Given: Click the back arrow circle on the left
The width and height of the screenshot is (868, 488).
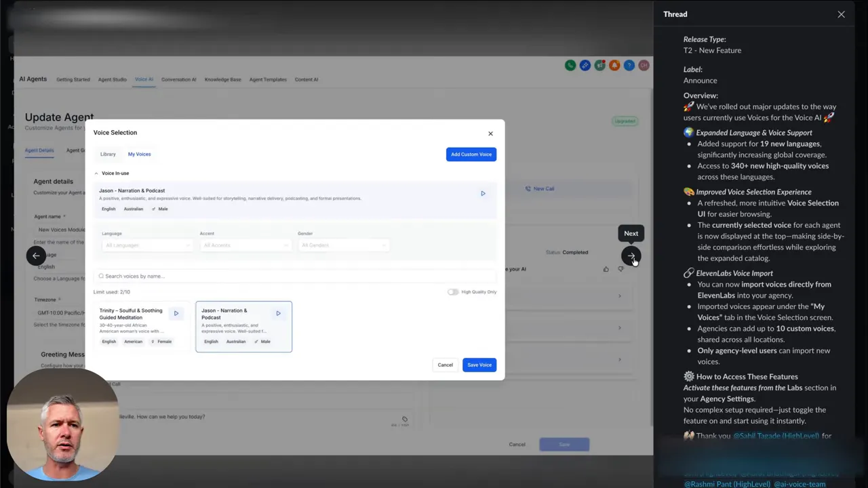Looking at the screenshot, I should coord(36,256).
